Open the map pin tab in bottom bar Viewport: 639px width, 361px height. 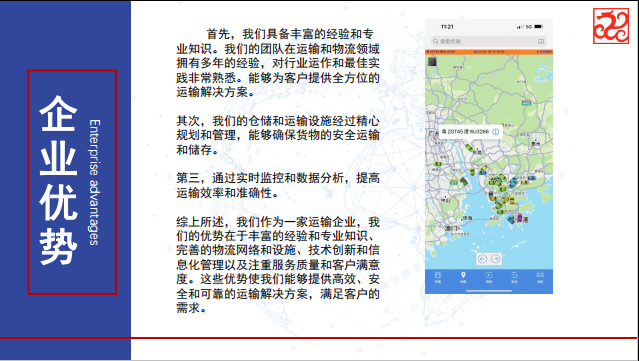463,277
